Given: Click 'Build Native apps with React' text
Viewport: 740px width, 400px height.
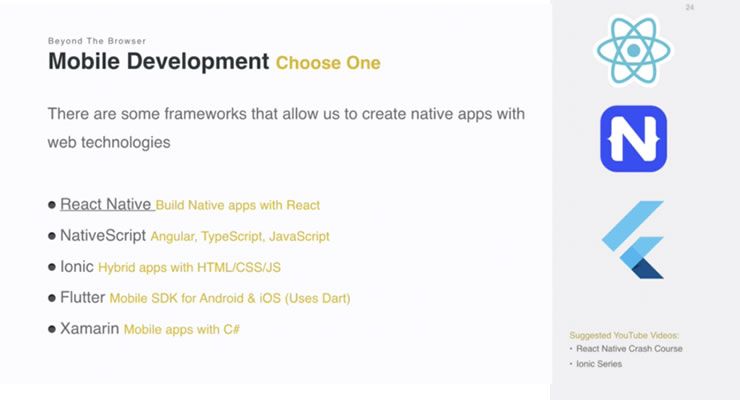Looking at the screenshot, I should click(238, 206).
